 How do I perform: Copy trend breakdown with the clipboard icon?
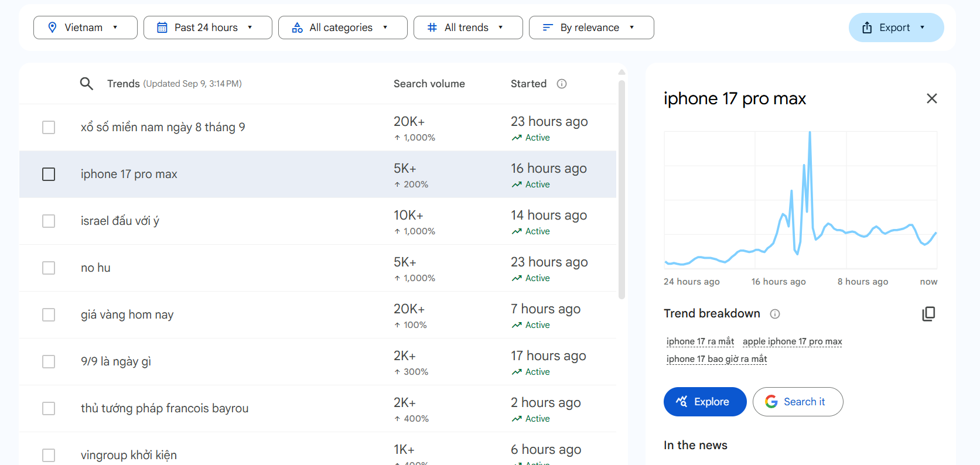point(928,314)
